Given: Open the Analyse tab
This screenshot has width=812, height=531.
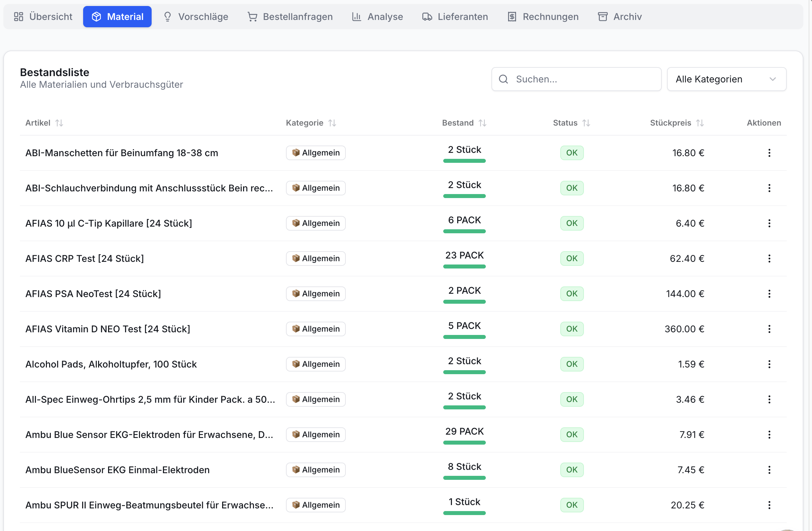Looking at the screenshot, I should pos(377,17).
